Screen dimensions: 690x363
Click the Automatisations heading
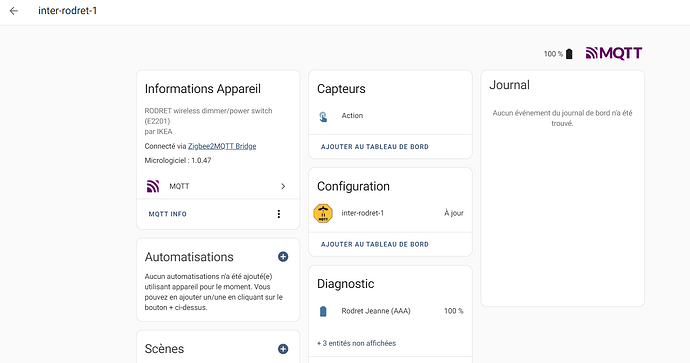pyautogui.click(x=189, y=257)
